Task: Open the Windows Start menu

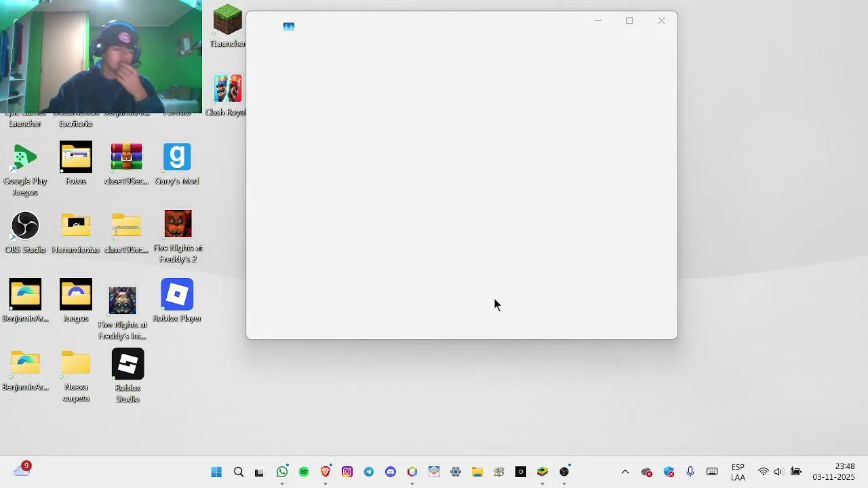Action: 216,472
